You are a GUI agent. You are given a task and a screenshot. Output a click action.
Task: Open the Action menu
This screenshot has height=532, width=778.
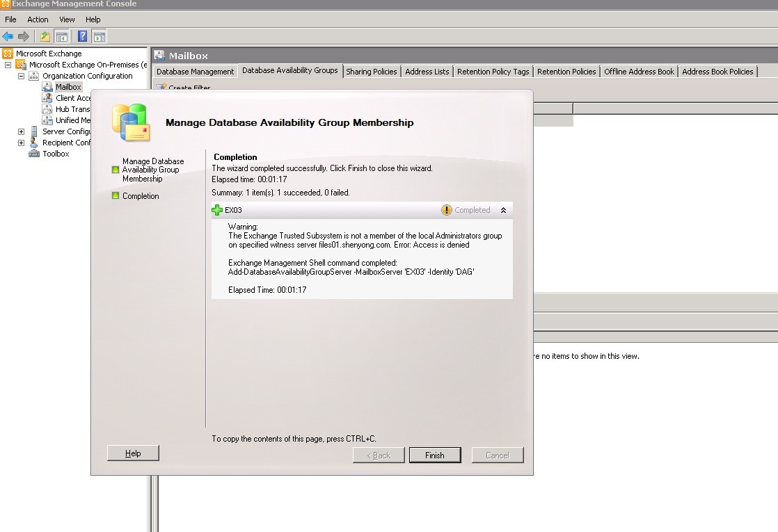pos(38,19)
